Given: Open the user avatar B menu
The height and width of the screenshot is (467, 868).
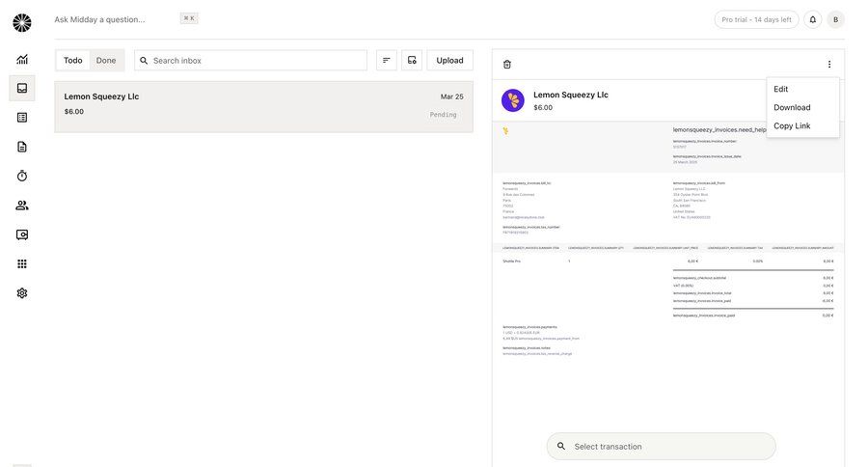Looking at the screenshot, I should (836, 19).
